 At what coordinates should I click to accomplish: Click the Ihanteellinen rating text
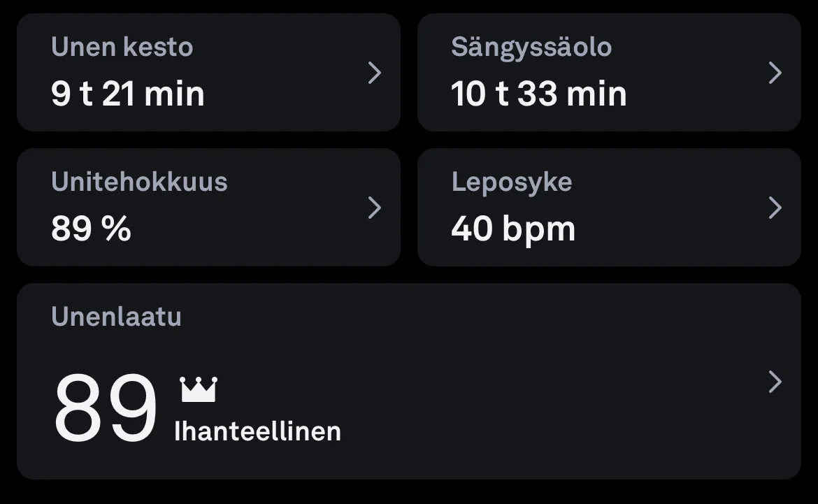(x=257, y=431)
